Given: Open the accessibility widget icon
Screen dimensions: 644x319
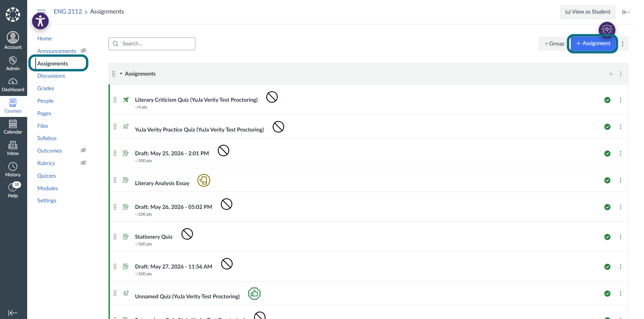Looking at the screenshot, I should 40,21.
